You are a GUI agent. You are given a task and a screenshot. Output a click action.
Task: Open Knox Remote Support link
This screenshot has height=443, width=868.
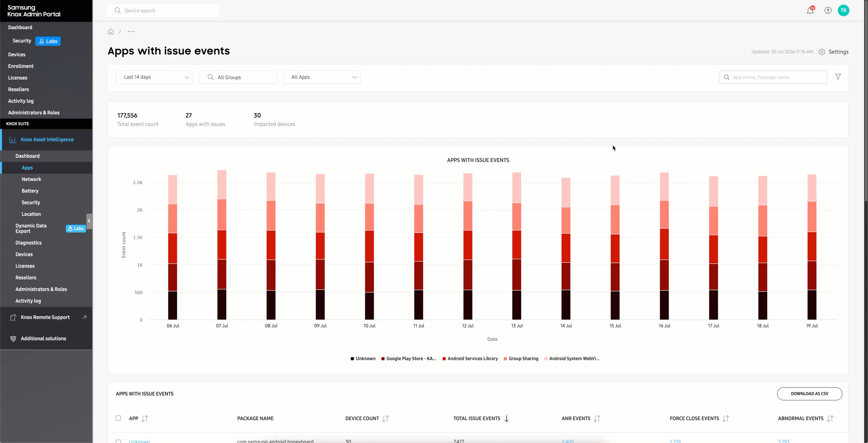click(x=45, y=318)
